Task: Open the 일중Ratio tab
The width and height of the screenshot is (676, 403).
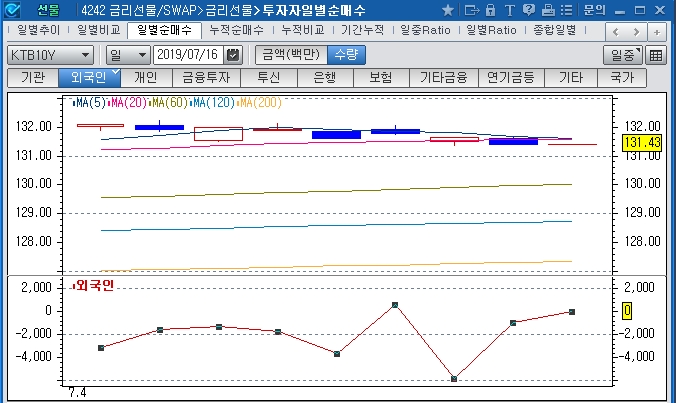Action: (425, 30)
